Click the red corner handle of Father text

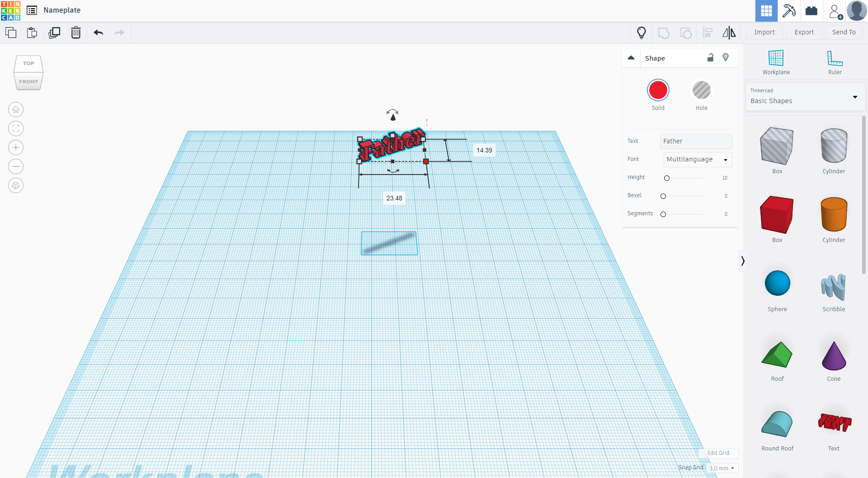coord(426,161)
